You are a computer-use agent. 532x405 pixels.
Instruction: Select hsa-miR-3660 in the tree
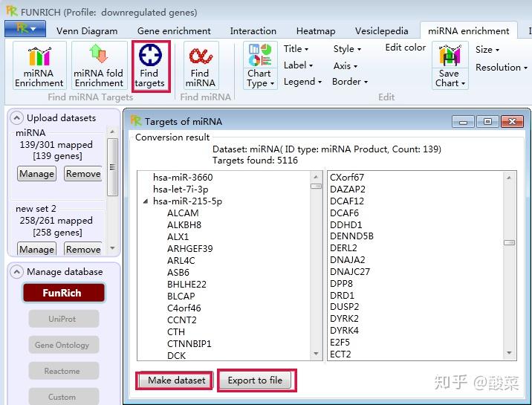click(x=183, y=178)
